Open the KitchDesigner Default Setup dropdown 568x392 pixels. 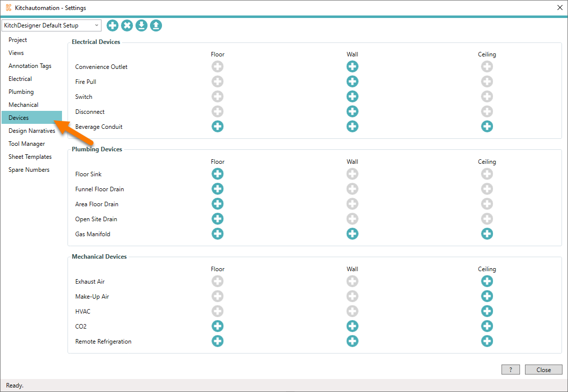pos(51,25)
